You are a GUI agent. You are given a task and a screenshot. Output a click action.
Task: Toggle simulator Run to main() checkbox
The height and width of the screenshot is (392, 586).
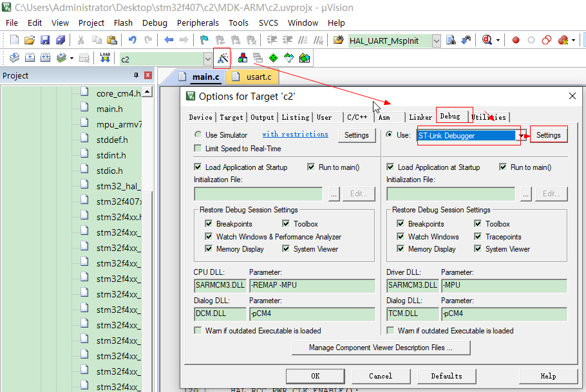(x=311, y=167)
